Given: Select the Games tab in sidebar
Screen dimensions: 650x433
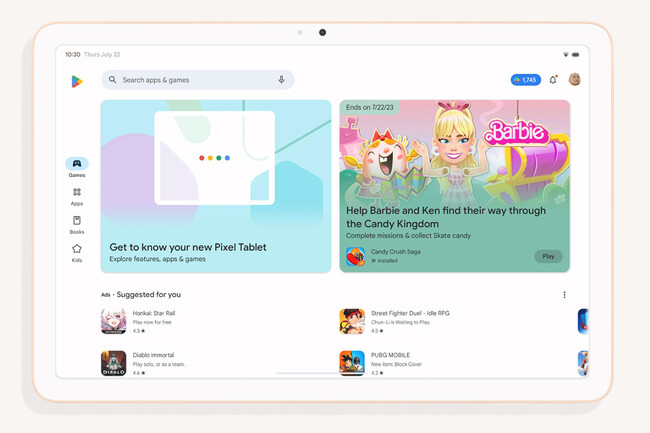Looking at the screenshot, I should [77, 167].
